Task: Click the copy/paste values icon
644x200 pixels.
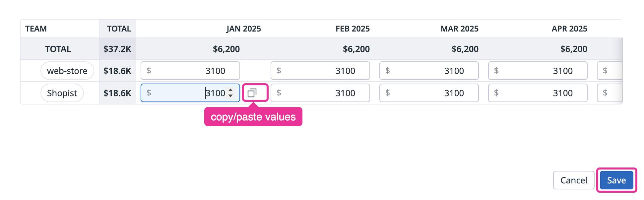Action: click(x=252, y=93)
